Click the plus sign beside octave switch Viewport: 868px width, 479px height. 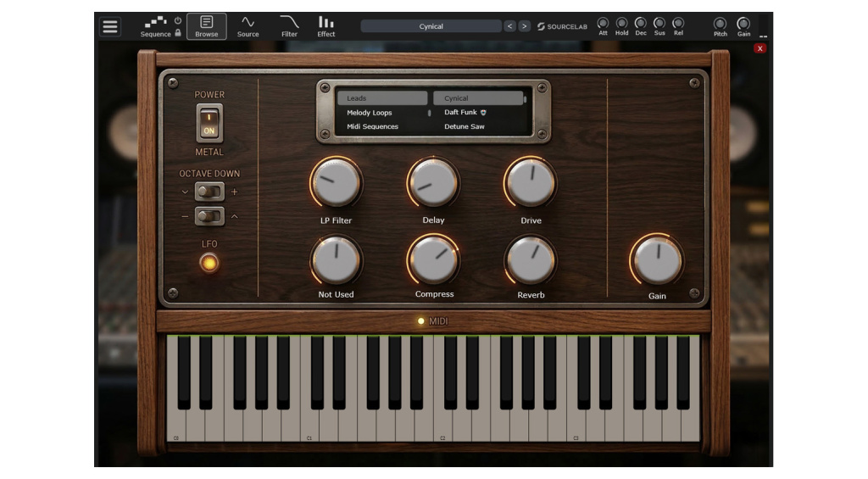(x=235, y=192)
